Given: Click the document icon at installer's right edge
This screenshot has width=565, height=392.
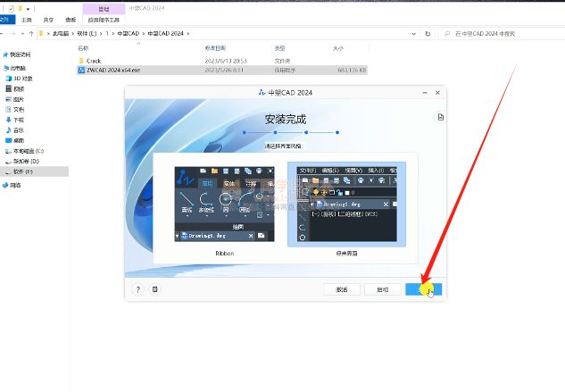Looking at the screenshot, I should (438, 117).
